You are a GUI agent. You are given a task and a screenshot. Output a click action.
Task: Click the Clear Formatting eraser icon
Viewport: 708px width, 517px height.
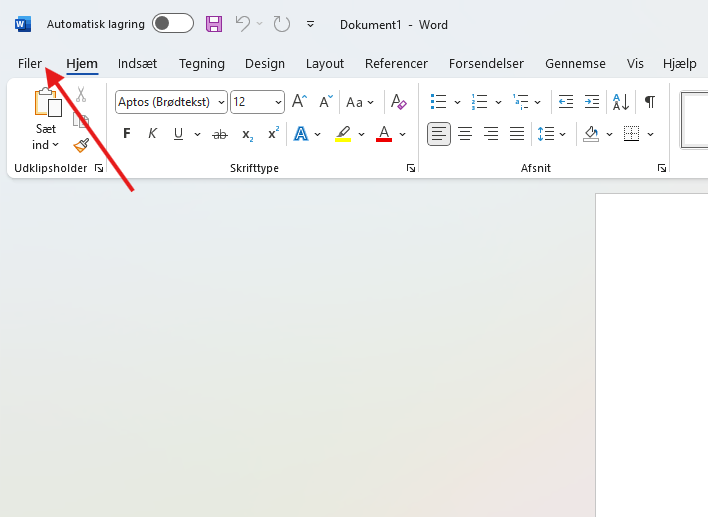point(398,102)
